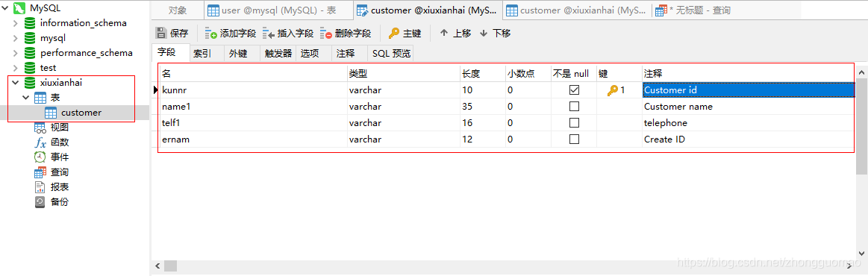This screenshot has height=276, width=868.
Task: Click the 长度 column header
Action: 483,74
